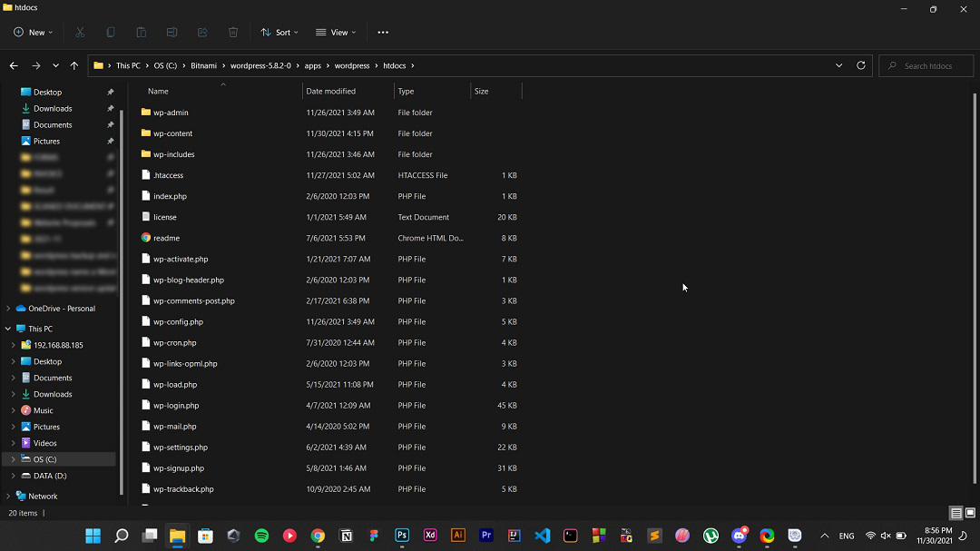
Task: Open Windows Start menu
Action: (93, 536)
